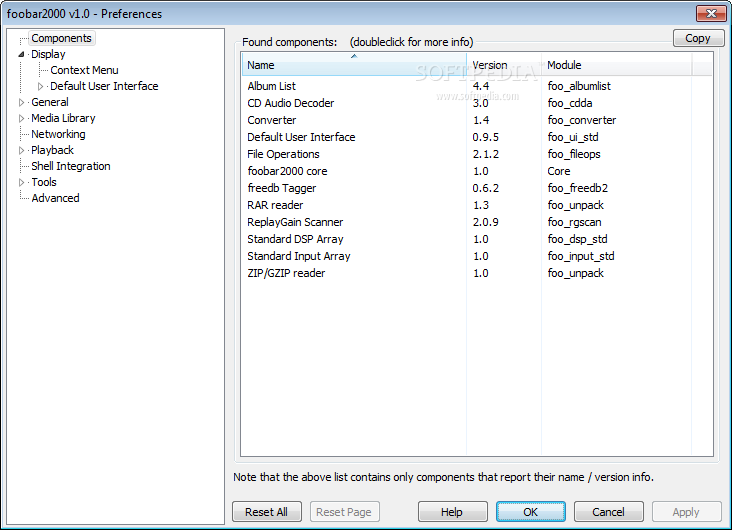Click the foo_input_std module cell

581,256
